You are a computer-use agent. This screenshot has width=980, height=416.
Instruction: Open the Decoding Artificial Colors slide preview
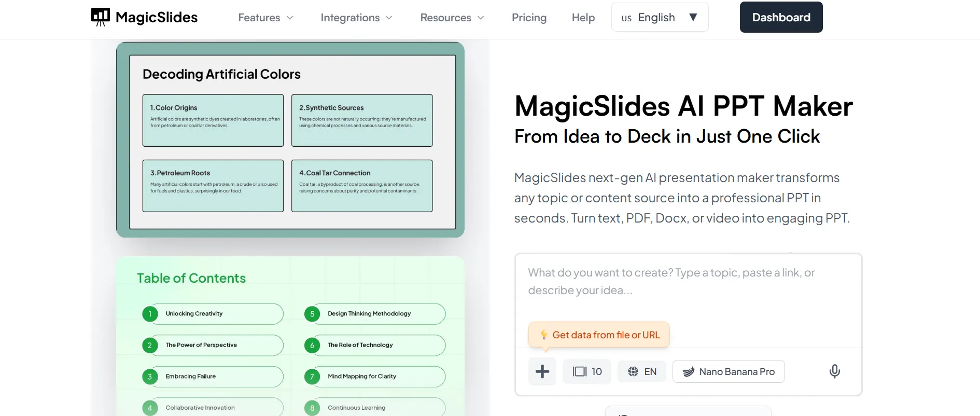pos(290,140)
